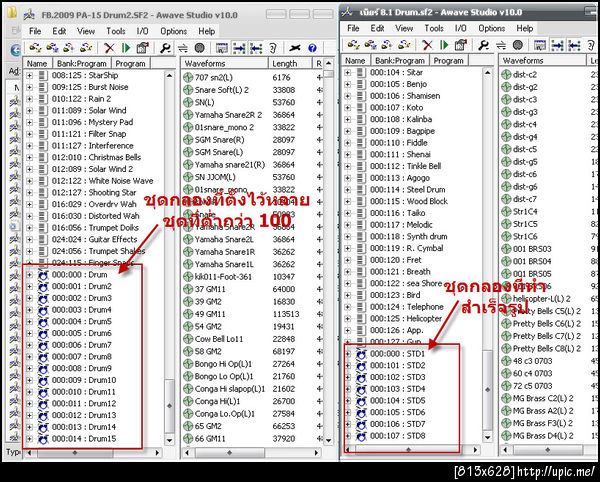Click red X delete icon in 8.1 Drum window
600x482 pixels.
click(x=427, y=45)
